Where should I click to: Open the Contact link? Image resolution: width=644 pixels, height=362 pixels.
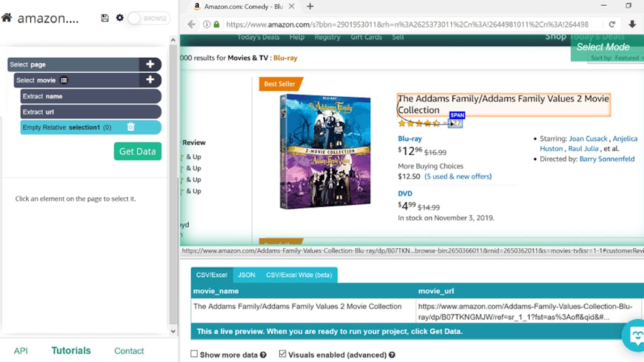click(x=129, y=351)
